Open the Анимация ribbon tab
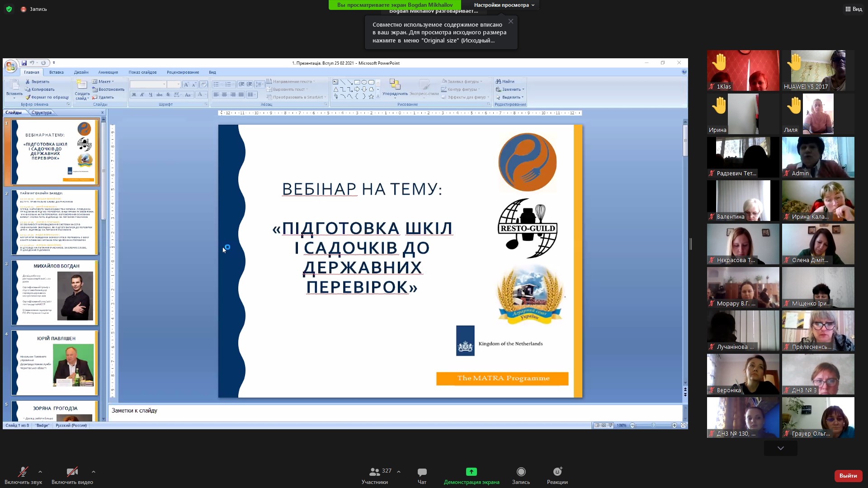Image resolution: width=868 pixels, height=488 pixels. pos(108,72)
